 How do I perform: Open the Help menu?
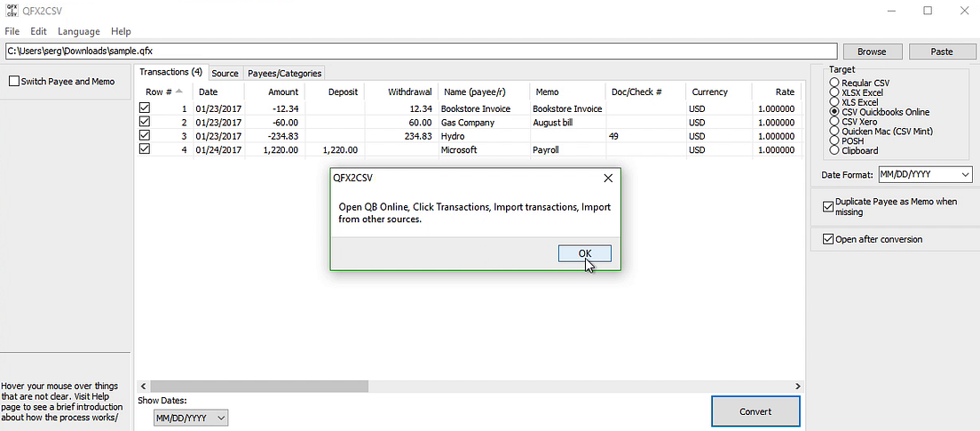click(121, 31)
